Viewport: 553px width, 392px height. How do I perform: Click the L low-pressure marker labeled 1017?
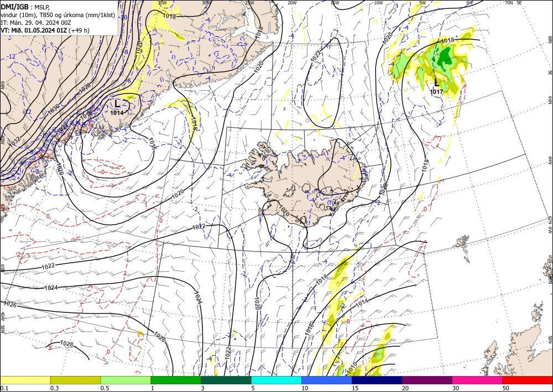(437, 83)
